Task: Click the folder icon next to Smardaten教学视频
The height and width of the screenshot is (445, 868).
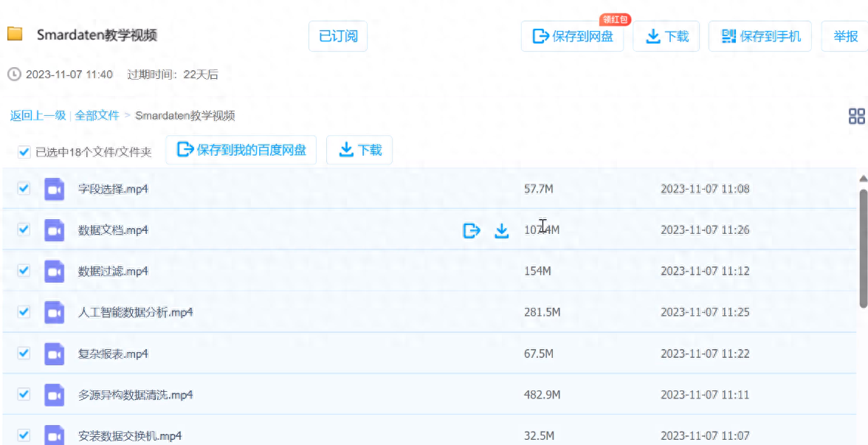Action: (15, 35)
